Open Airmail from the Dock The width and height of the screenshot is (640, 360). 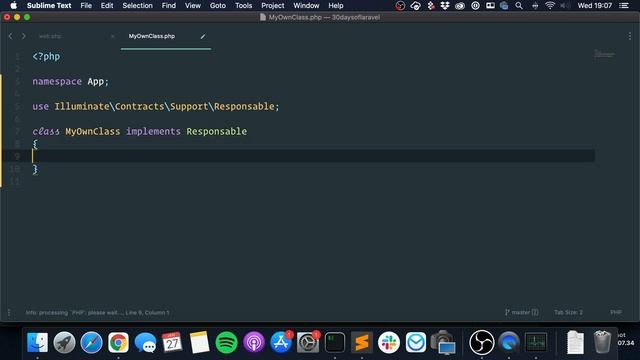point(416,342)
